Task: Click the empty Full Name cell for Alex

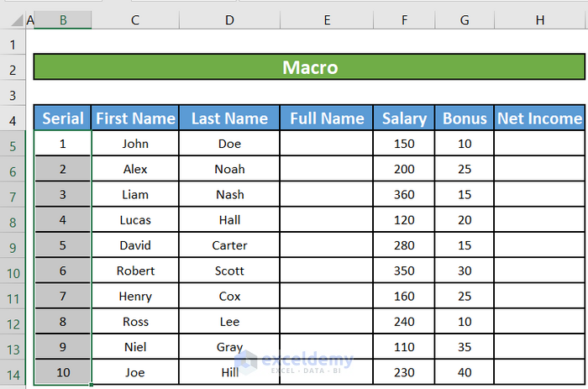Action: click(327, 169)
